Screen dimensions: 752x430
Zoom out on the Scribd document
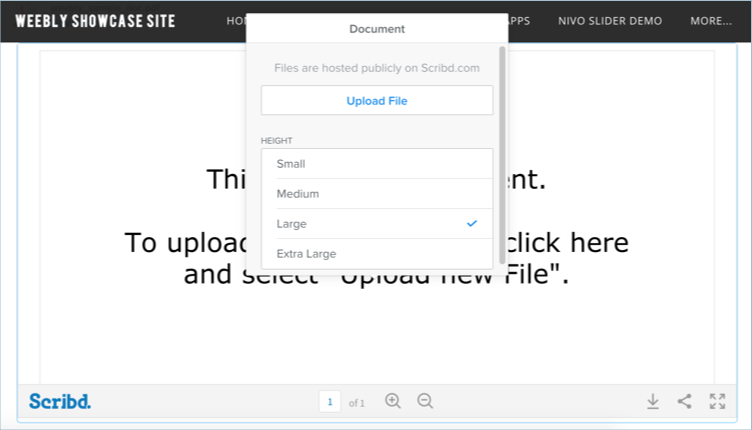click(x=425, y=401)
